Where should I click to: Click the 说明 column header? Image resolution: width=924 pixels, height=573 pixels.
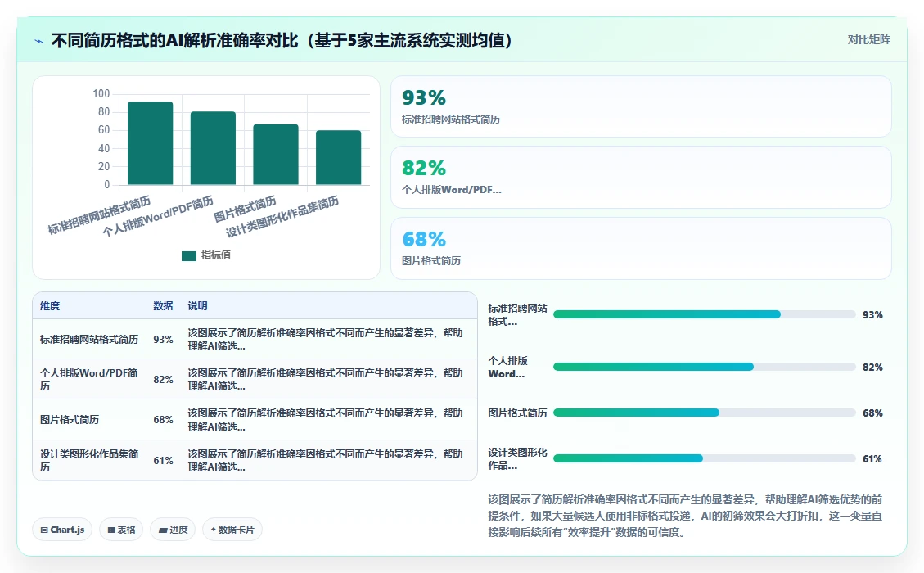[x=197, y=305]
